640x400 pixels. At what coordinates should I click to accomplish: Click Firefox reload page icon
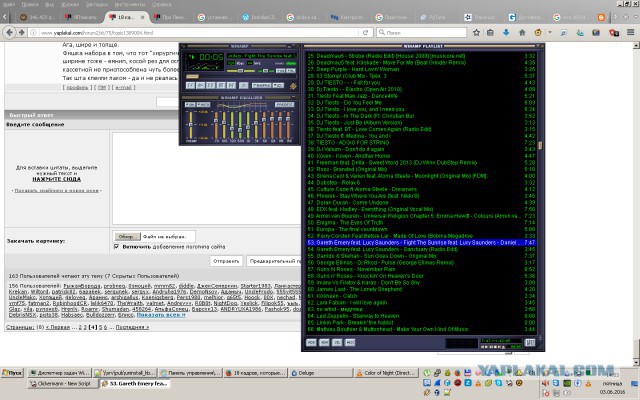click(365, 32)
